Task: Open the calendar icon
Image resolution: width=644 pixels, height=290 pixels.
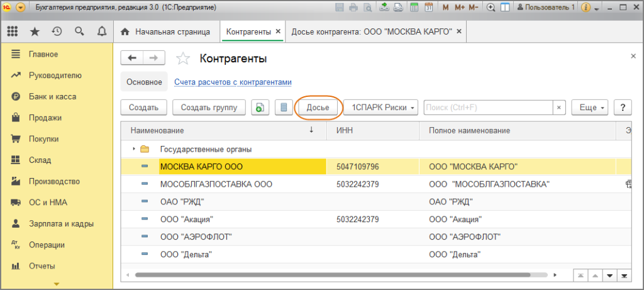Action: [x=428, y=8]
